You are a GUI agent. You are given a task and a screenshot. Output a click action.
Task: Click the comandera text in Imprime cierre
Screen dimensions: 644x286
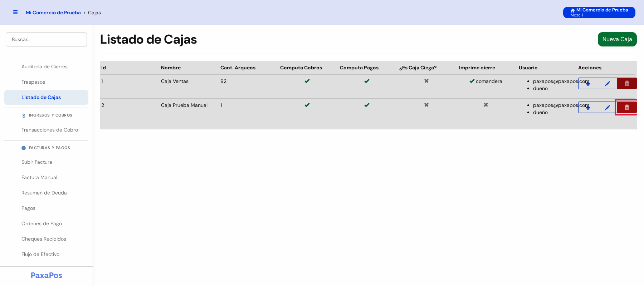tap(489, 81)
